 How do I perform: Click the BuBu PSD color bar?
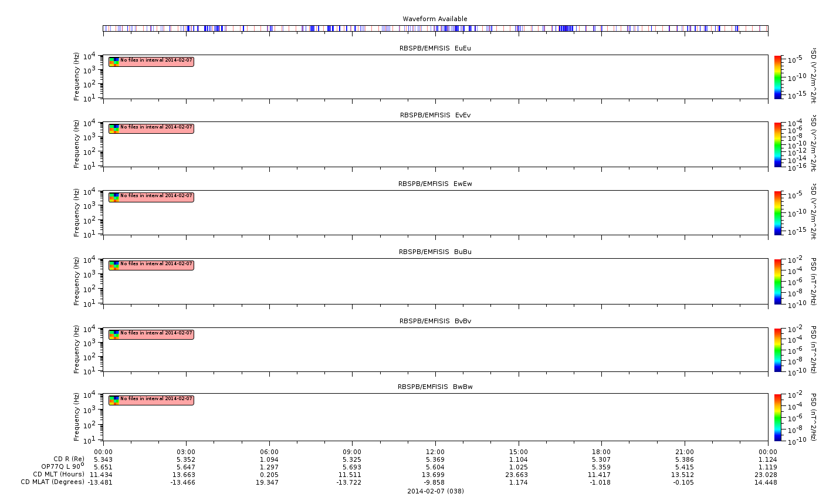(x=777, y=282)
